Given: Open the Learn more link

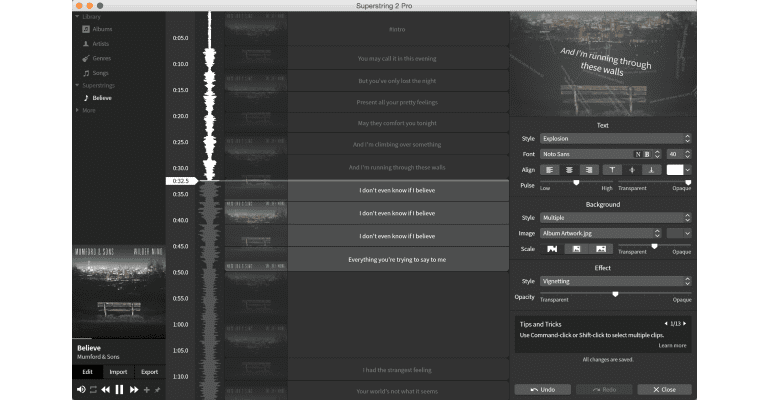Looking at the screenshot, I should coord(672,345).
